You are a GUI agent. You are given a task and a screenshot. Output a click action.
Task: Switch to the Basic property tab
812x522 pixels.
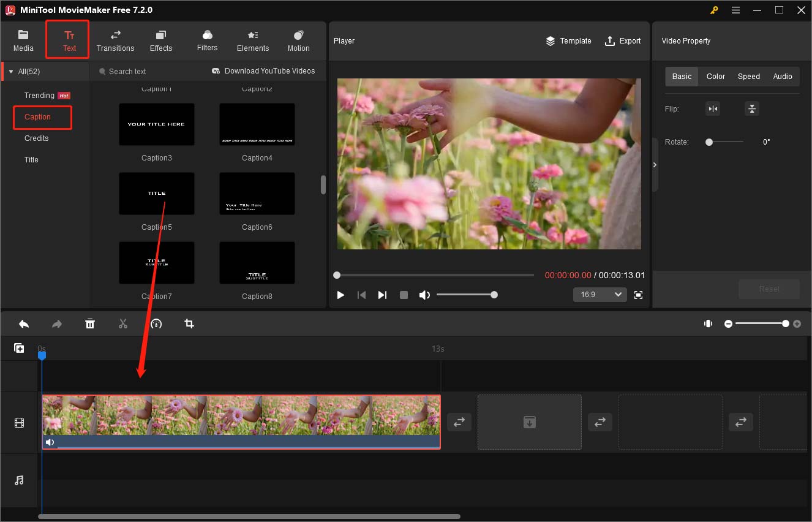click(682, 77)
